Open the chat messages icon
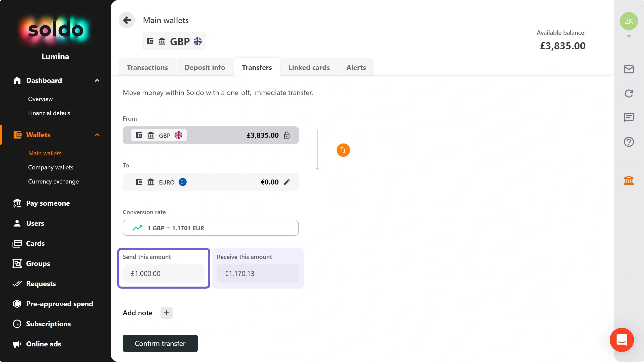The image size is (644, 362). coord(629,117)
